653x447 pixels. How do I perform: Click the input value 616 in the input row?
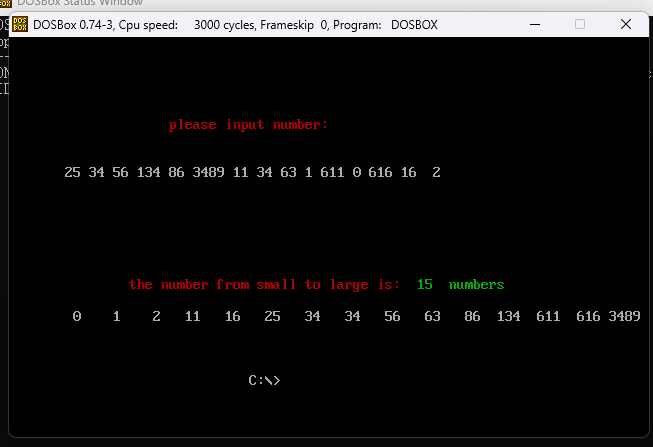(380, 172)
